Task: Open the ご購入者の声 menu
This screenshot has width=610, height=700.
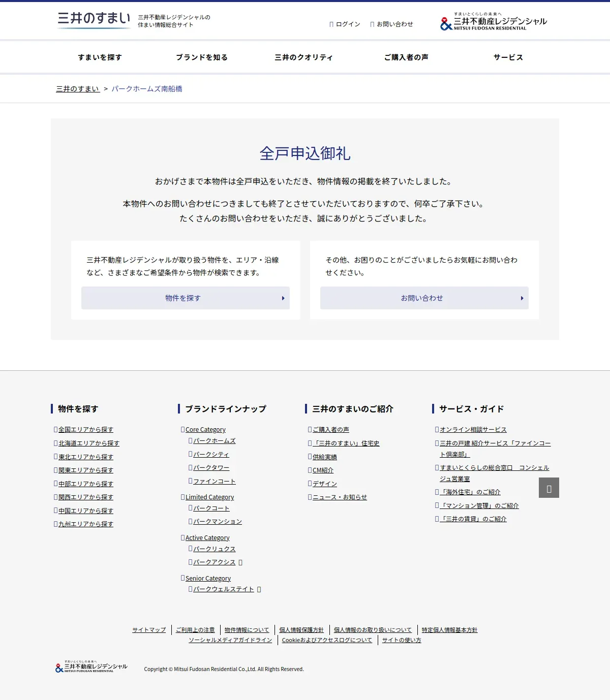Action: point(406,57)
